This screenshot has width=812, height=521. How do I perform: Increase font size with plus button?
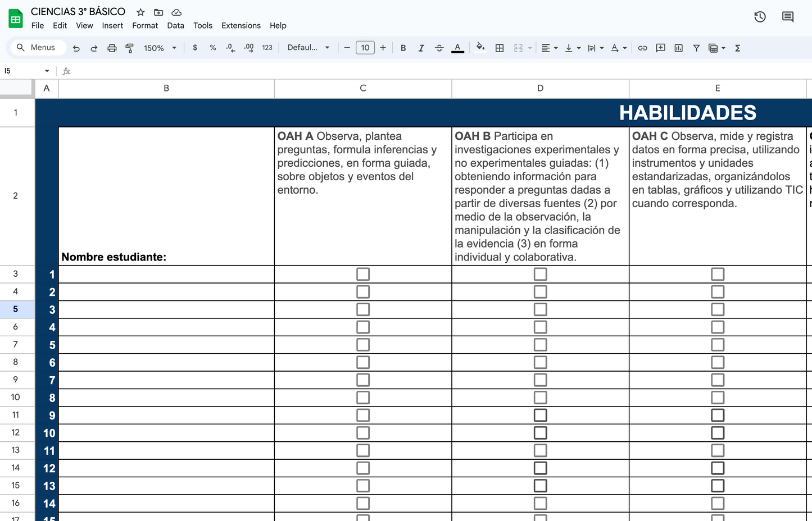tap(383, 48)
